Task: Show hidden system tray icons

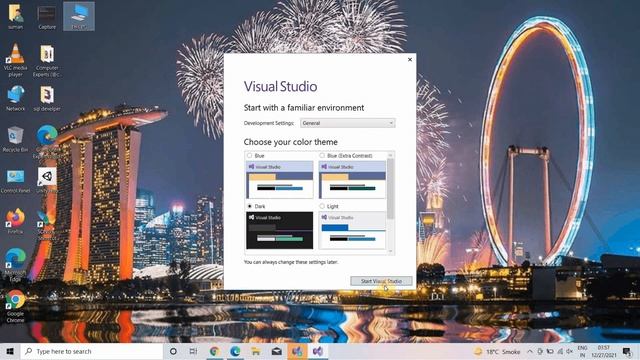Action: coord(530,351)
